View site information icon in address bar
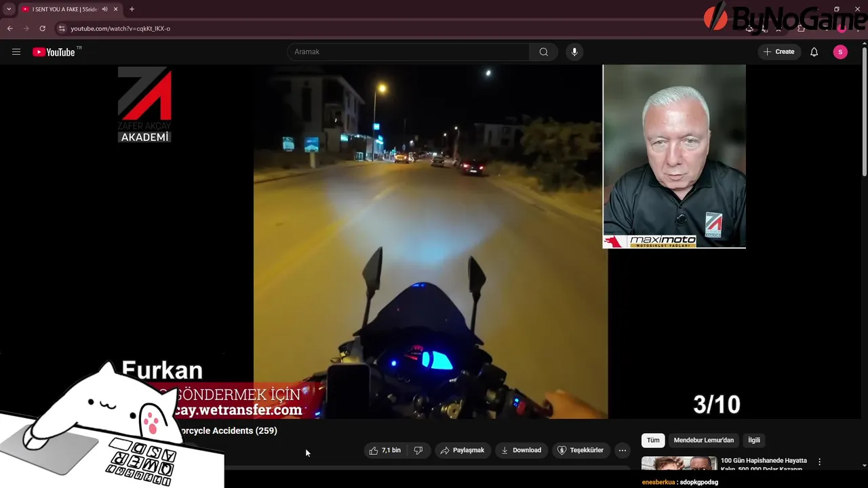Viewport: 868px width, 488px height. (62, 28)
